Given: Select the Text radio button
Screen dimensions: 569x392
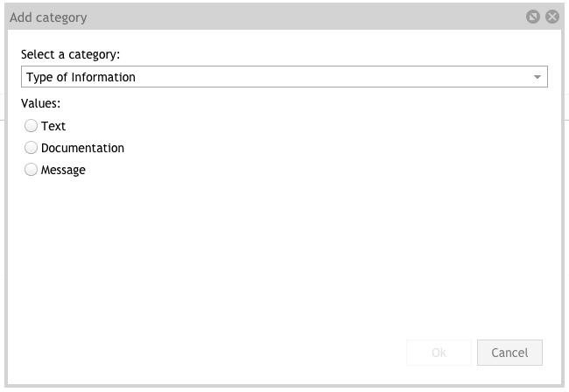Looking at the screenshot, I should point(31,125).
